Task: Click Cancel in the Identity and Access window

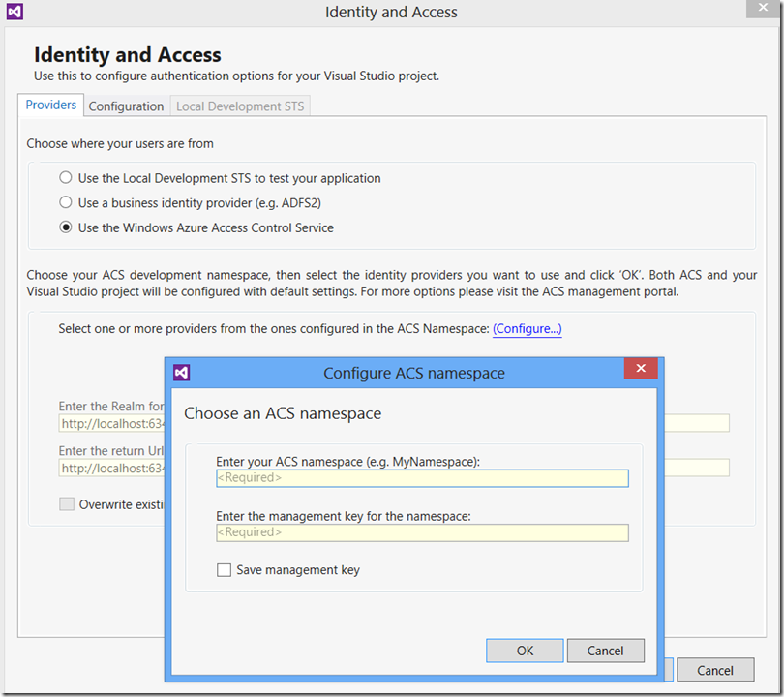Action: (x=715, y=670)
